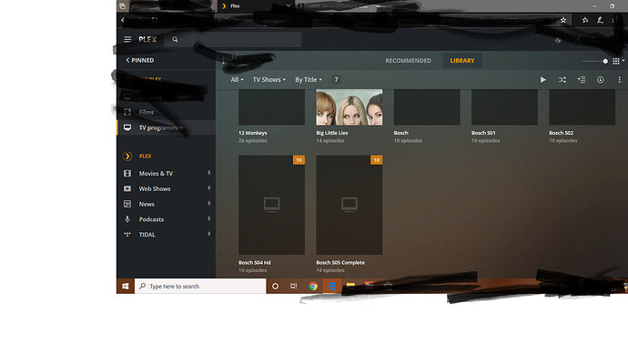This screenshot has height=364, width=628.
Task: Click unwatched badge on Bosch S05 Complete
Action: point(377,160)
